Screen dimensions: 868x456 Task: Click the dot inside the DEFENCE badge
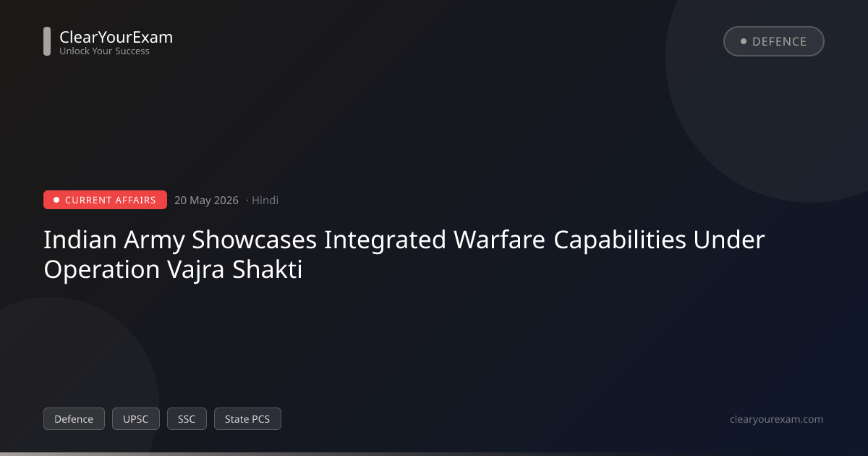coord(743,41)
